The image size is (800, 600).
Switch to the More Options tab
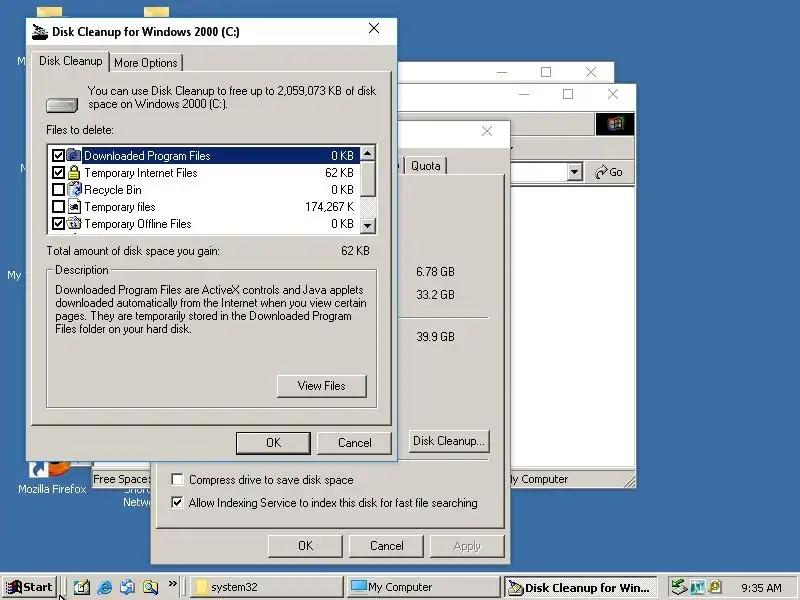pos(145,63)
